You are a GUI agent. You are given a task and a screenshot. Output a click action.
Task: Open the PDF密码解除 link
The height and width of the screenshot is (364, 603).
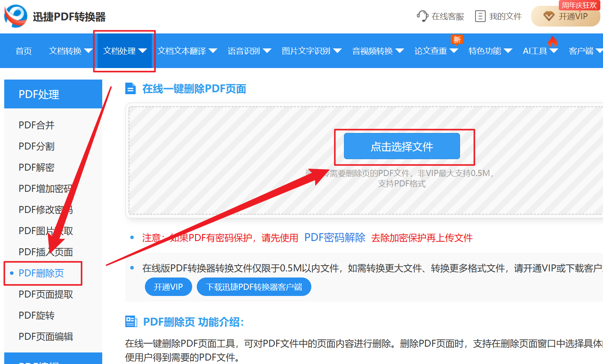(x=335, y=238)
